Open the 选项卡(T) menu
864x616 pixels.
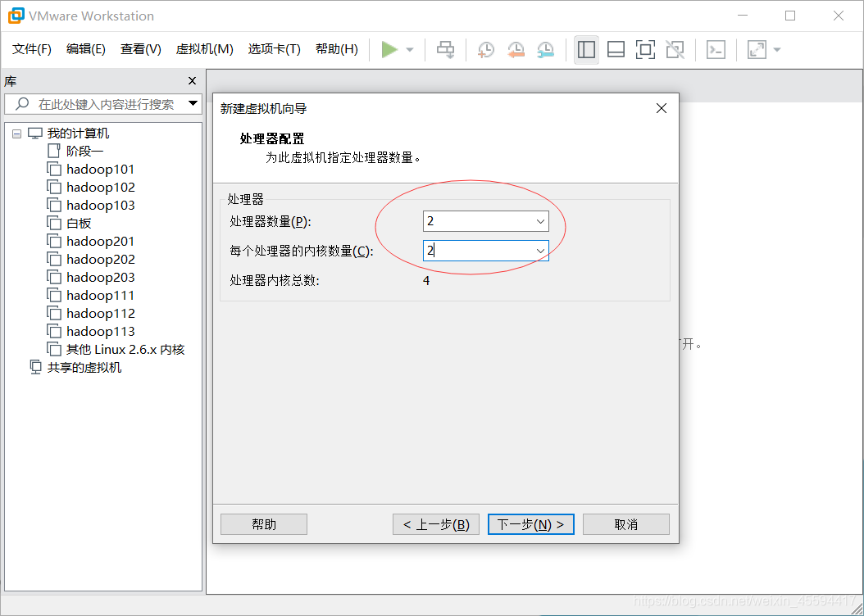[x=275, y=49]
